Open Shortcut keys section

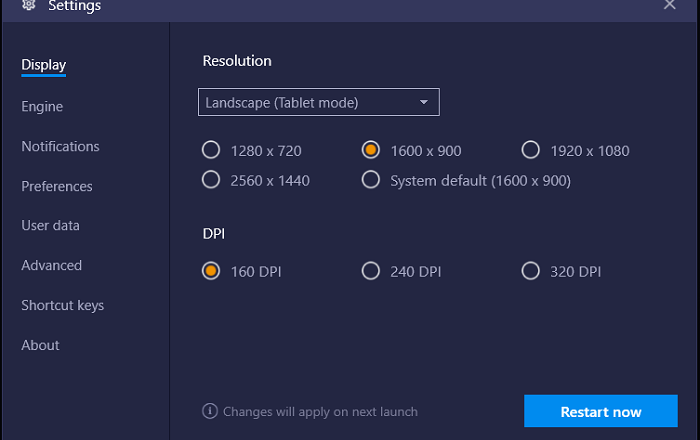pyautogui.click(x=62, y=305)
